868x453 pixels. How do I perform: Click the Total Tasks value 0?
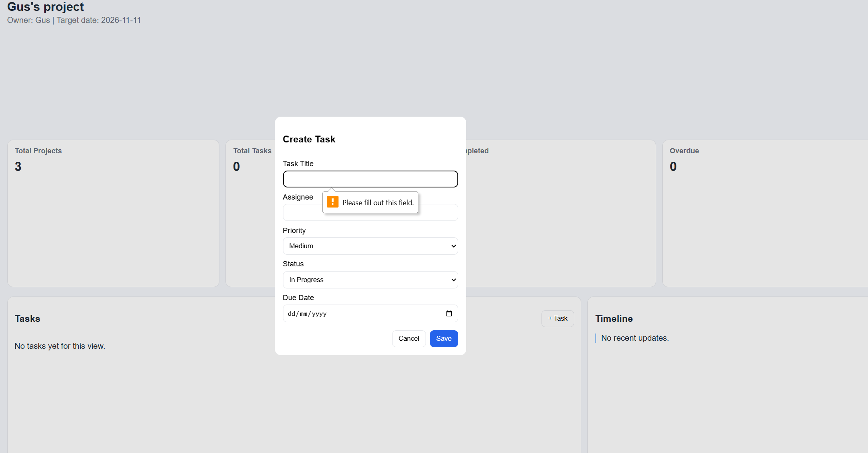tap(236, 167)
